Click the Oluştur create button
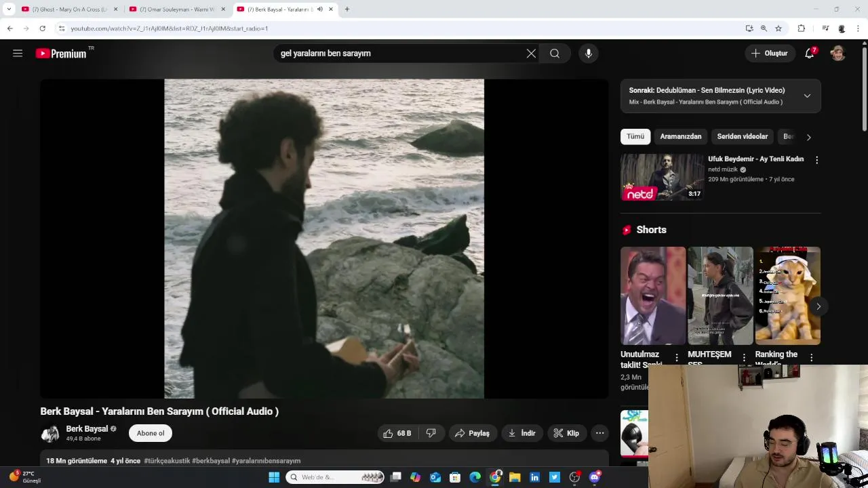 tap(770, 54)
